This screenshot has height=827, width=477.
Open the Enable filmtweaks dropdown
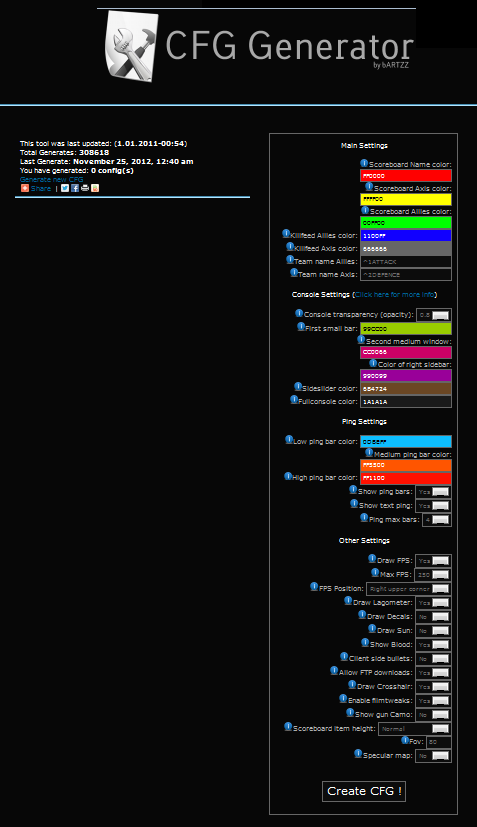pos(433,701)
